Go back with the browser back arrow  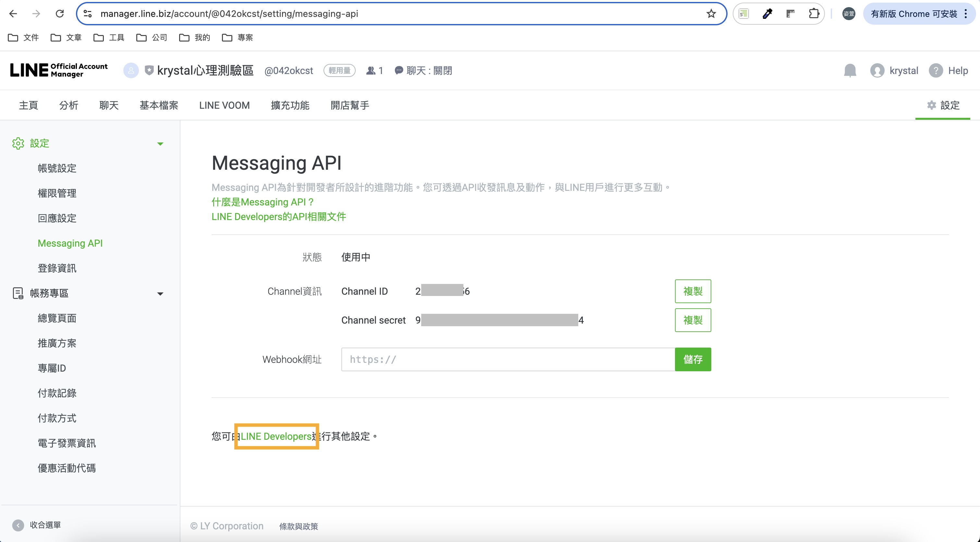13,14
